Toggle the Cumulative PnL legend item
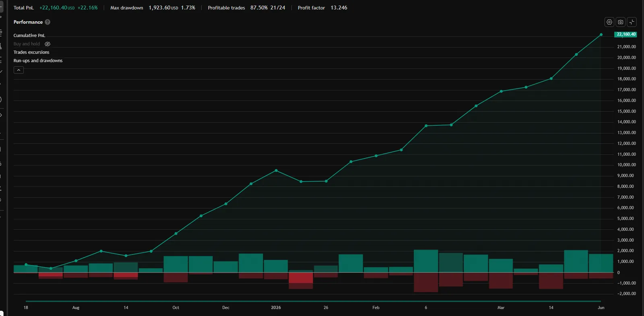Viewport: 644px width, 316px height. pyautogui.click(x=29, y=35)
